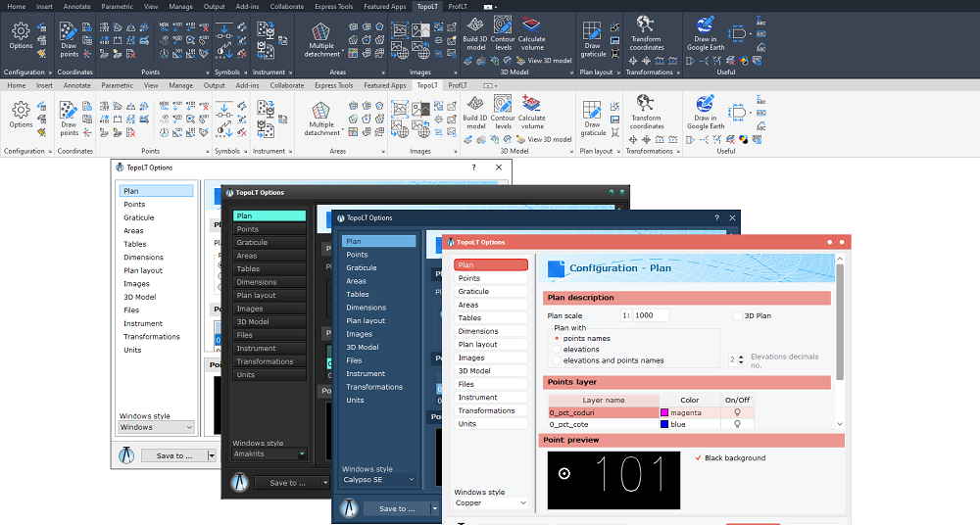The height and width of the screenshot is (525, 980).
Task: Click Draw graticule in light ribbon
Action: point(593,119)
